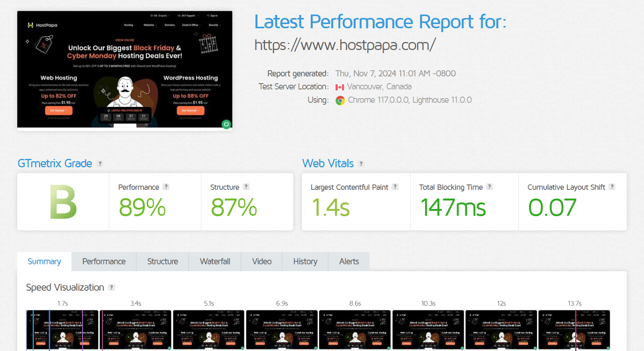Open help icon next to GTmetrix Grade
644x351 pixels.
[100, 164]
